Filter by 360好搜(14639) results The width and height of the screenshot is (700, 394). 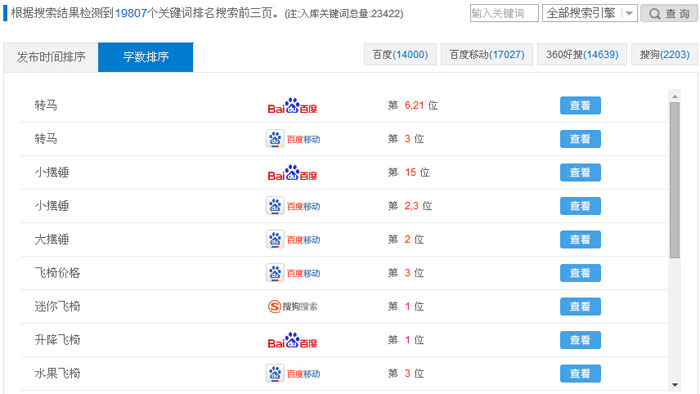point(582,54)
